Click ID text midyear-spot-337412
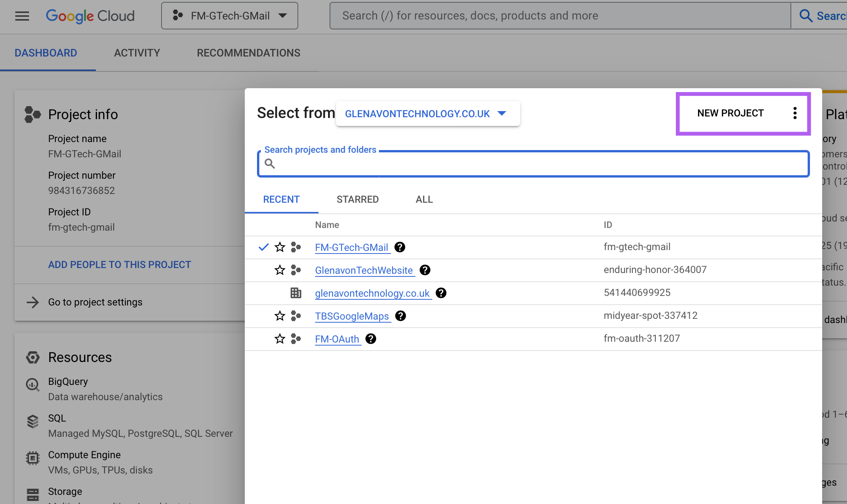The width and height of the screenshot is (847, 504). tap(650, 315)
